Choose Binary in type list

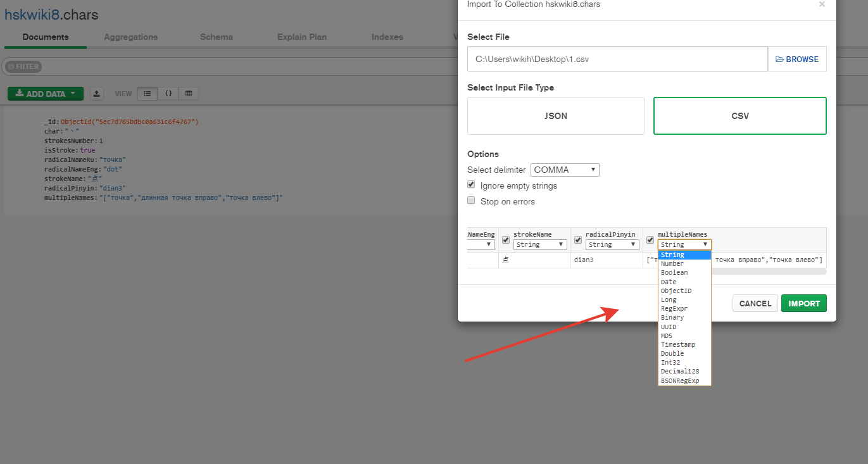684,317
